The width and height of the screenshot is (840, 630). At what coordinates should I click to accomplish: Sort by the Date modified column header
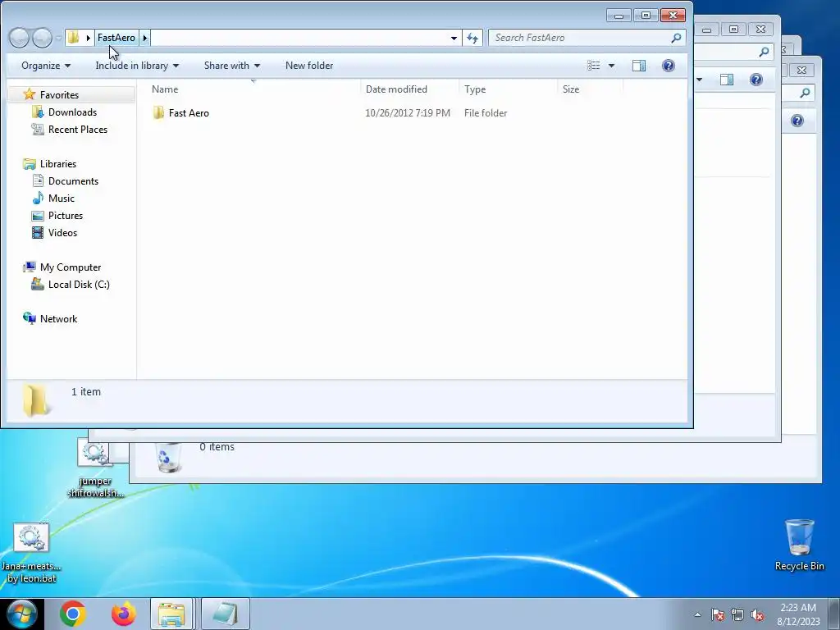tap(410, 89)
